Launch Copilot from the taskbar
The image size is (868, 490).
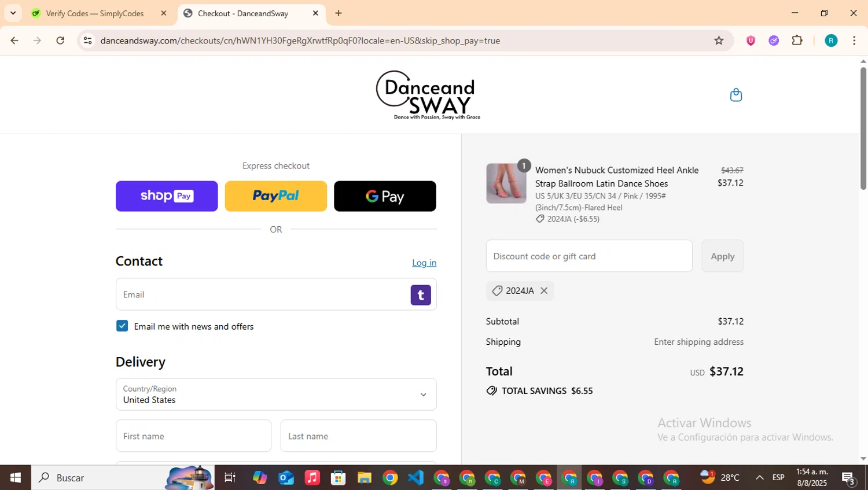(x=260, y=478)
